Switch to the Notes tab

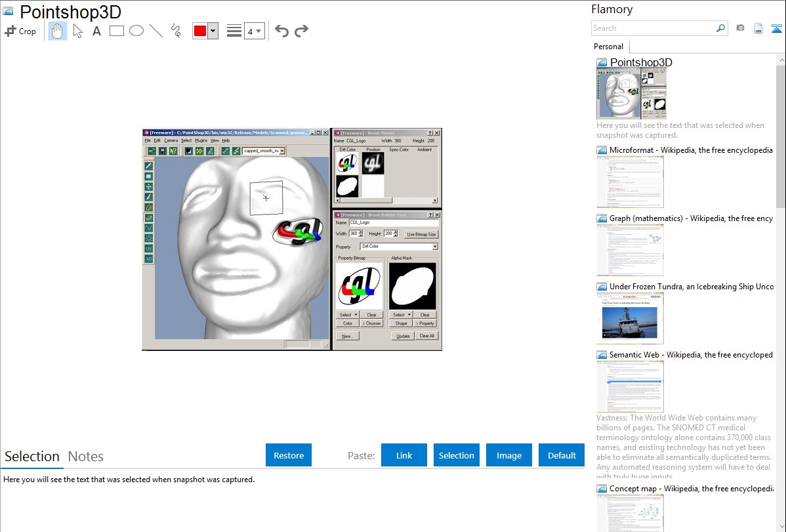pos(86,457)
